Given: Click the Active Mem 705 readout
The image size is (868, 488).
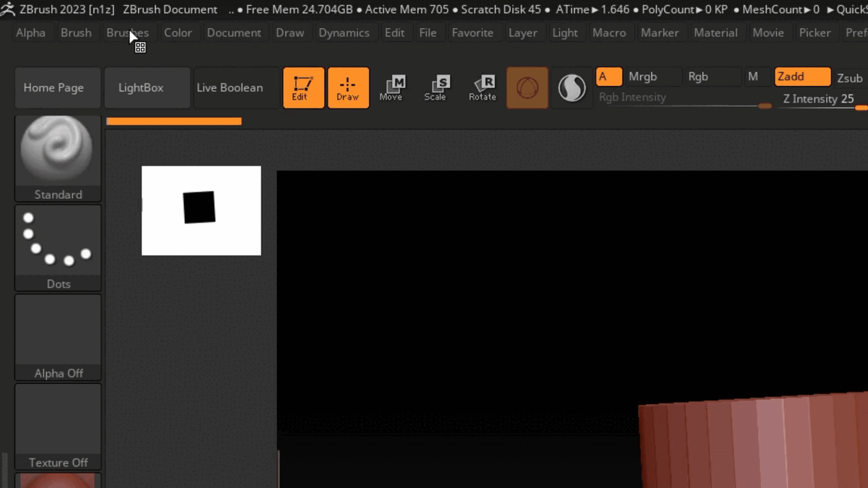Looking at the screenshot, I should [x=406, y=9].
